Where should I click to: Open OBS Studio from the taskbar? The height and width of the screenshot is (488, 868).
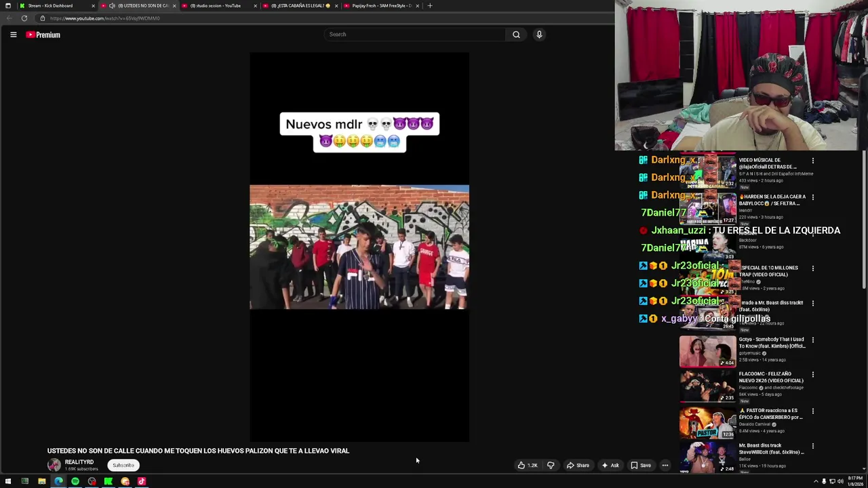pyautogui.click(x=92, y=482)
